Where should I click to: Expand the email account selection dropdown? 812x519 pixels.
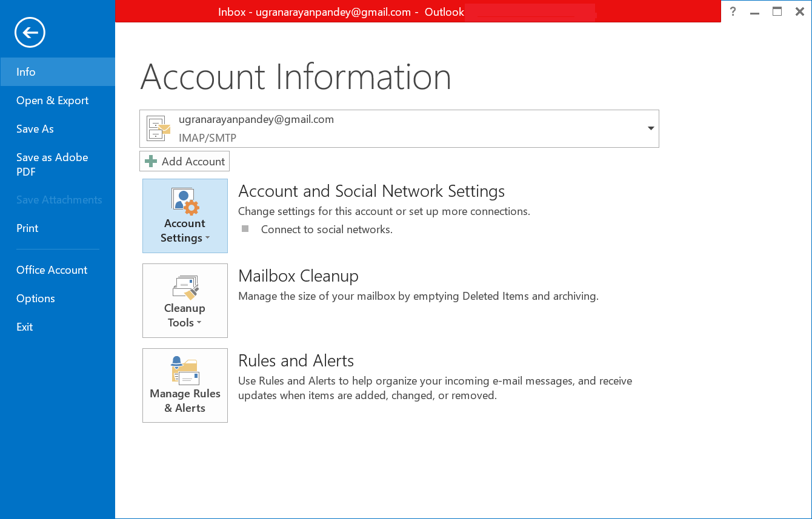(651, 128)
